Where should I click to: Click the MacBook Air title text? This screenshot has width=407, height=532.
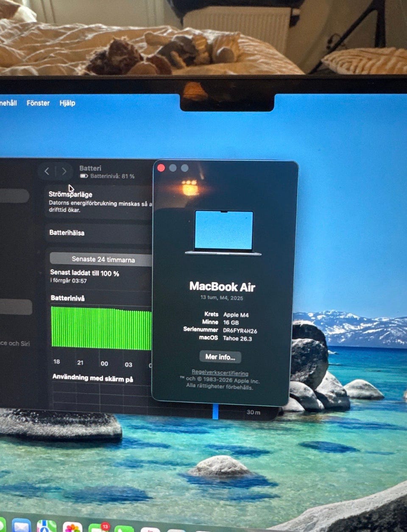[x=222, y=287]
